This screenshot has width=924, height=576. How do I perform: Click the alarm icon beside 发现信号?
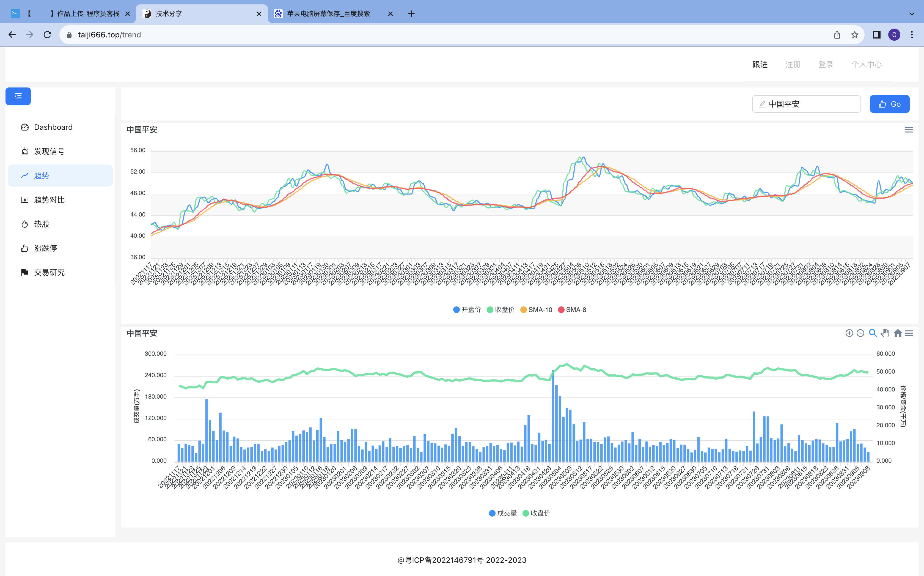pyautogui.click(x=25, y=151)
